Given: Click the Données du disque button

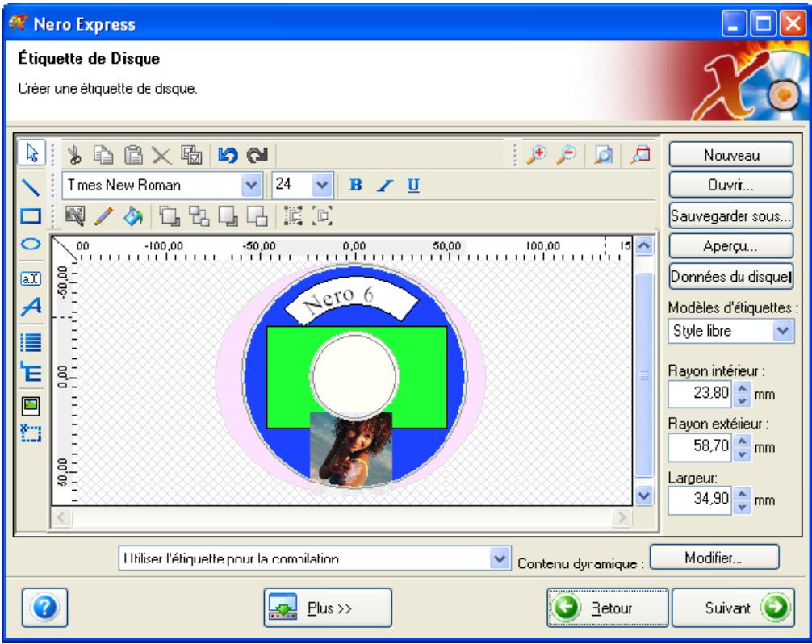Looking at the screenshot, I should [731, 277].
